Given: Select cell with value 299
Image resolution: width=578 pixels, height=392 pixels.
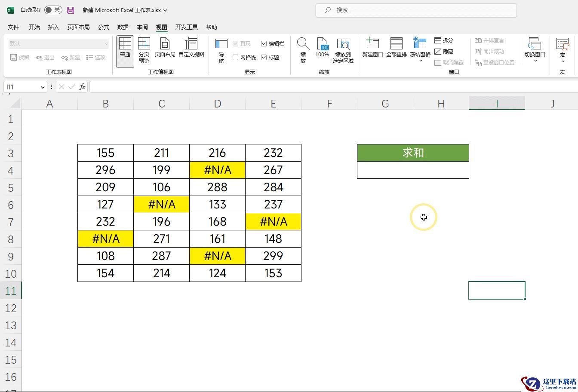Looking at the screenshot, I should [x=274, y=256].
